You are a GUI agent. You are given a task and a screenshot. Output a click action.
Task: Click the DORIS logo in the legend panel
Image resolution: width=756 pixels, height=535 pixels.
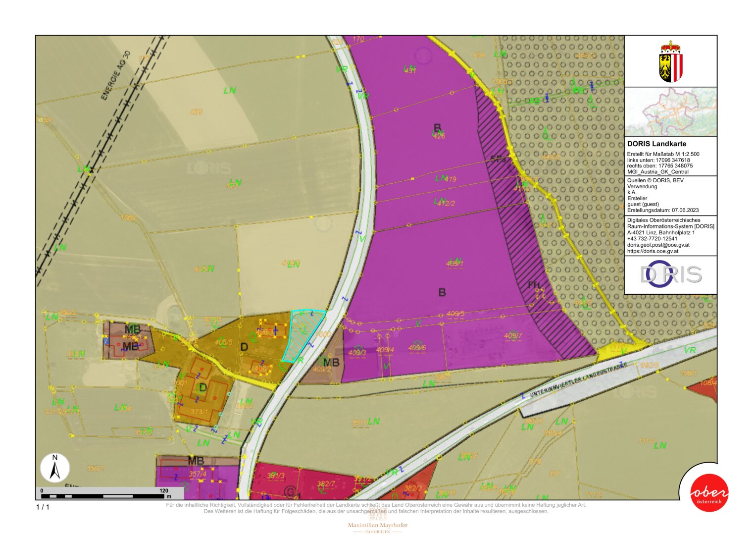click(670, 274)
